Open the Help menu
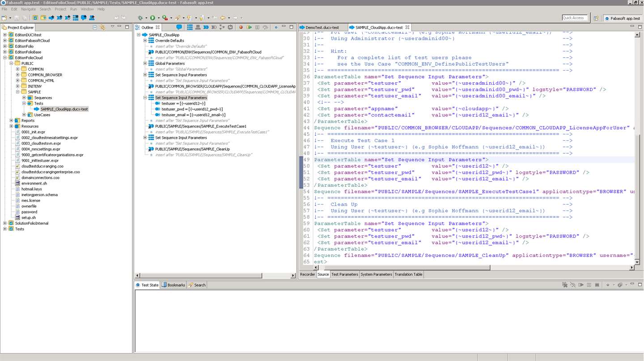Screen dimensions: 644x361 click(101, 9)
